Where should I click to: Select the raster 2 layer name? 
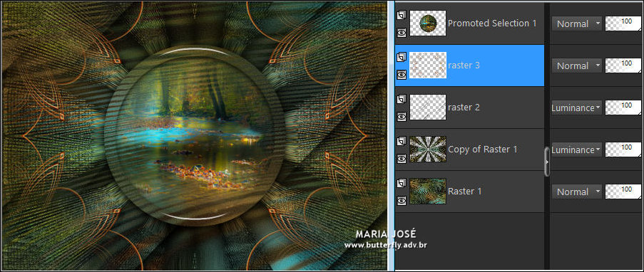pos(464,108)
